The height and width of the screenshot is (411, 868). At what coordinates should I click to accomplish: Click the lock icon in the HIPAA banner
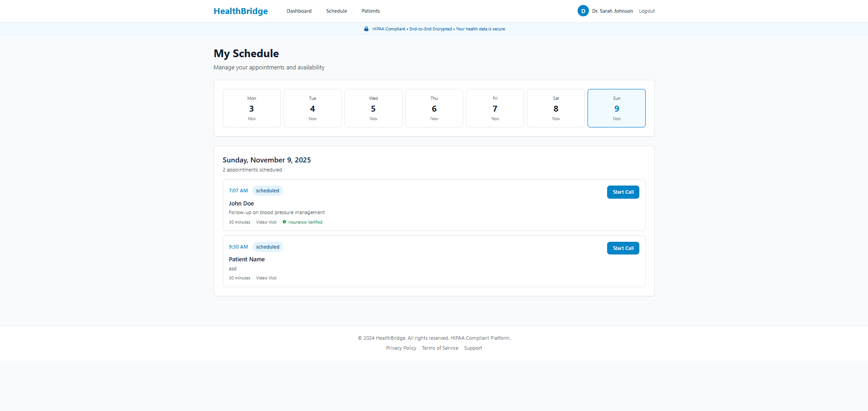pos(366,29)
